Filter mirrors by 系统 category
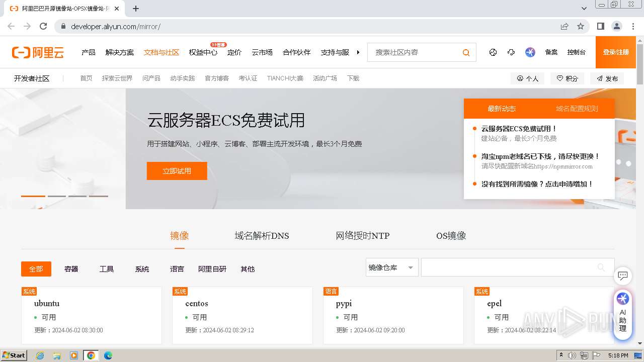The image size is (644, 362). [142, 269]
